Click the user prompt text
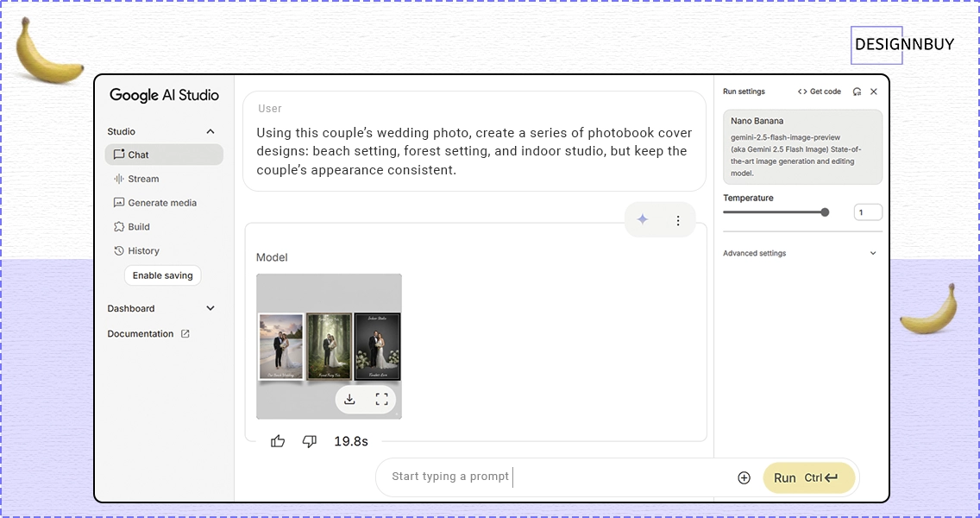980x518 pixels. [474, 151]
